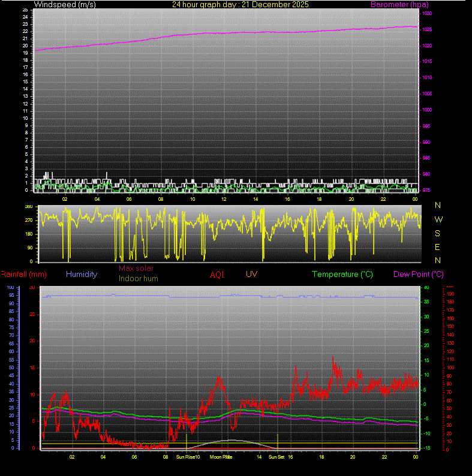The image size is (472, 476).
Task: Click the 95 value on blue humidity axis
Action: click(11, 295)
